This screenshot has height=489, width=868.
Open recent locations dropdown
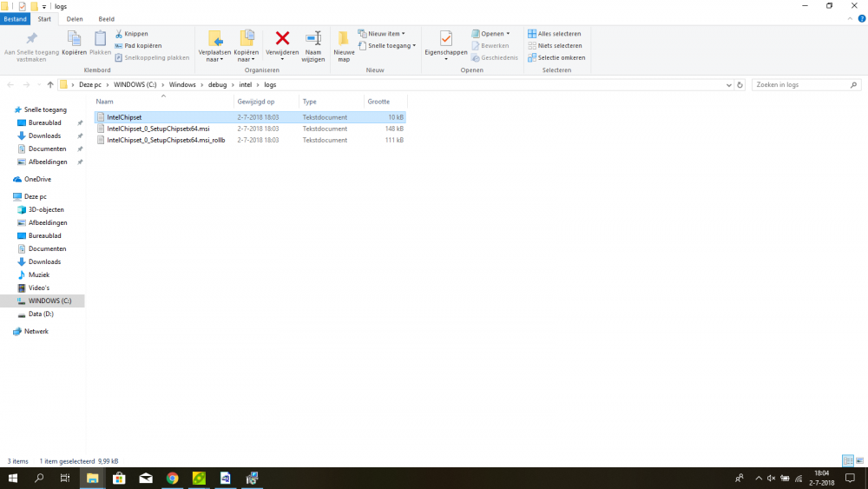click(39, 85)
